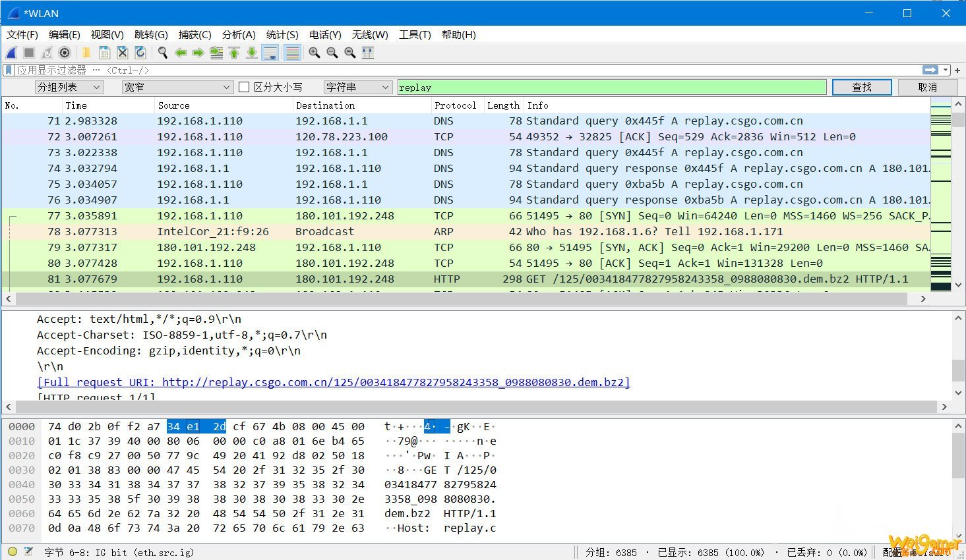Screen dimensions: 966x560
Task: Zoom in main window text
Action: click(x=315, y=53)
